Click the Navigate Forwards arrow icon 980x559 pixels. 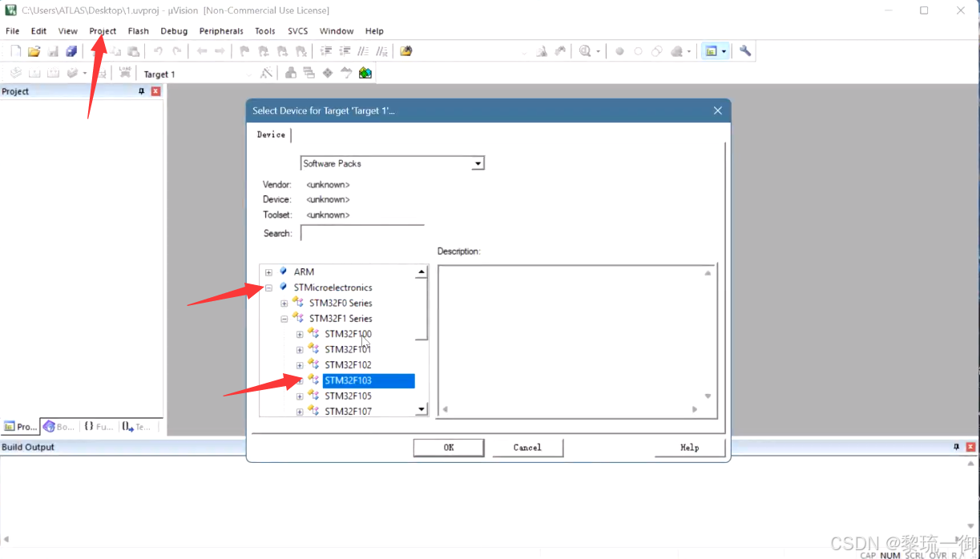point(220,51)
